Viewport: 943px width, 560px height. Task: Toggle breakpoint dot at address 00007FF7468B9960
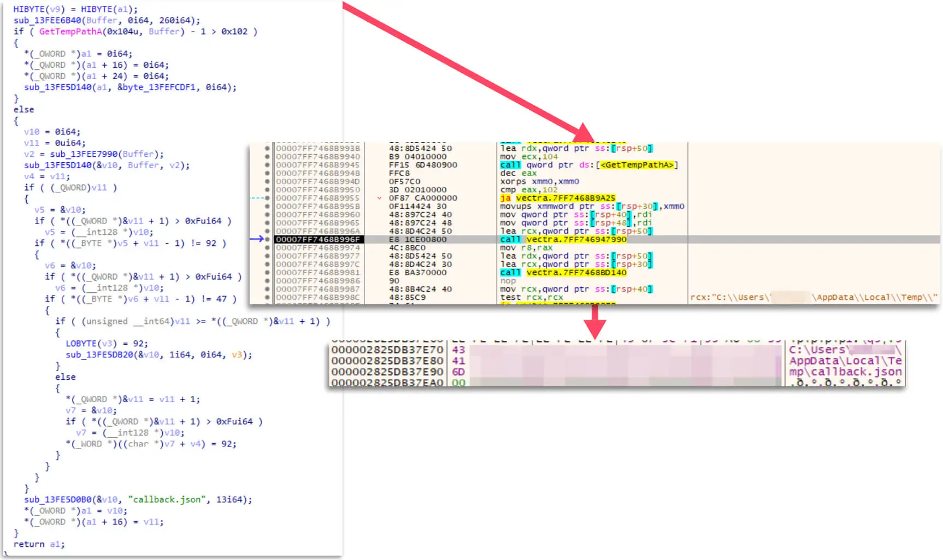click(267, 215)
